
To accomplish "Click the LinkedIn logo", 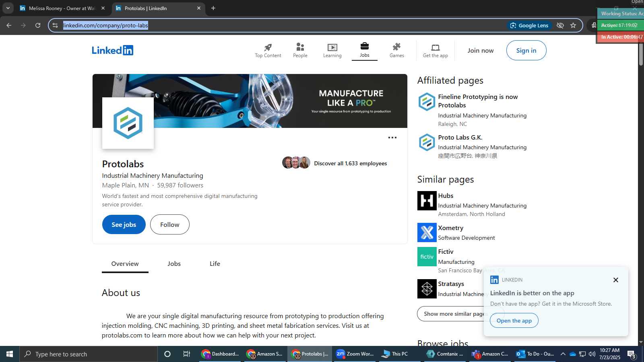I will coord(112,50).
